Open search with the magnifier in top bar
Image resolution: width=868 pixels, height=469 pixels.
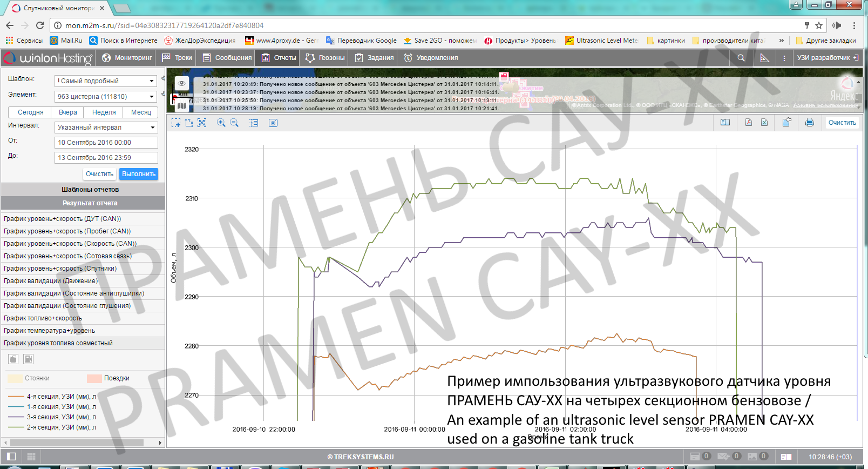tap(741, 58)
